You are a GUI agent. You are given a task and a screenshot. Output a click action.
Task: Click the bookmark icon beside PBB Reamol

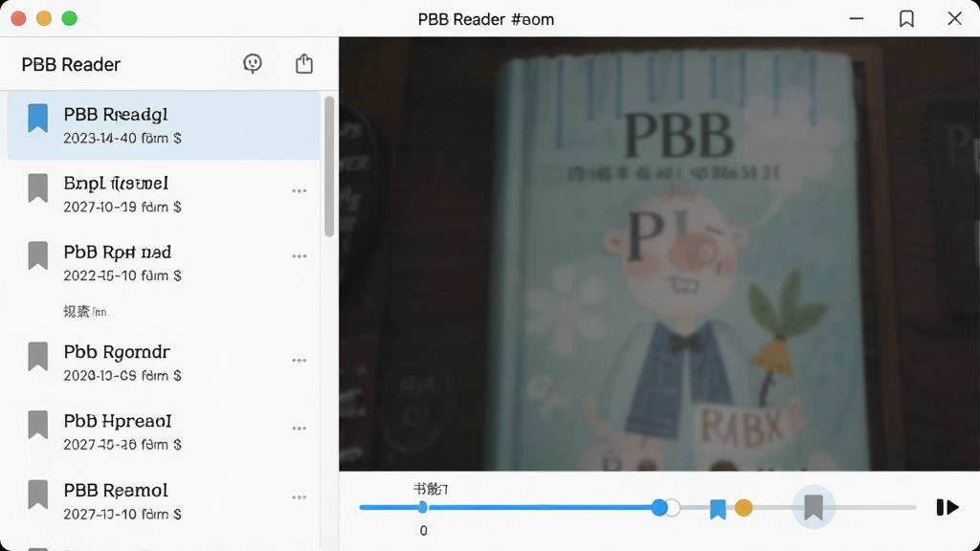[x=38, y=495]
